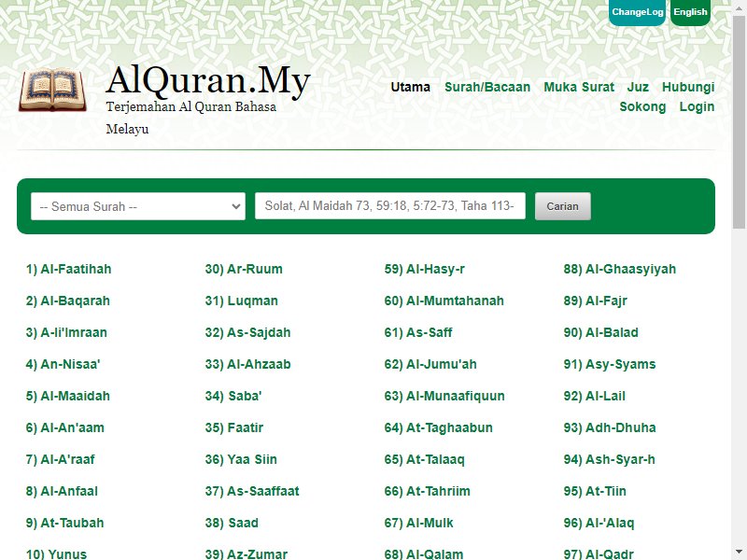Open surah 63) Al-Munaafiquun
This screenshot has height=560, width=747.
coord(444,396)
